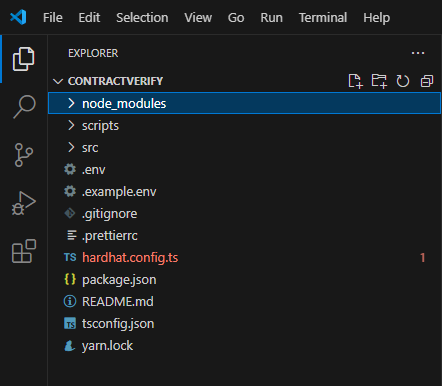
Task: Open the Run and Debug view
Action: [23, 203]
